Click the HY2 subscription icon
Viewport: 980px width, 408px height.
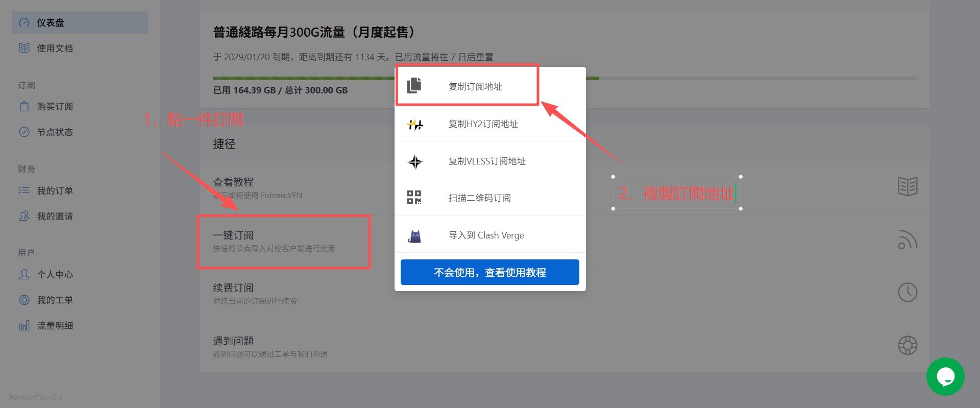click(x=415, y=124)
